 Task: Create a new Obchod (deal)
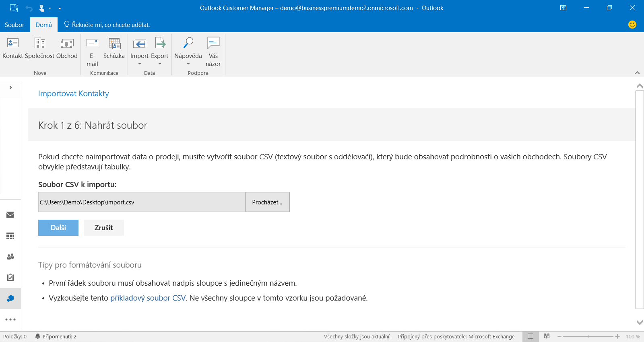pyautogui.click(x=67, y=48)
